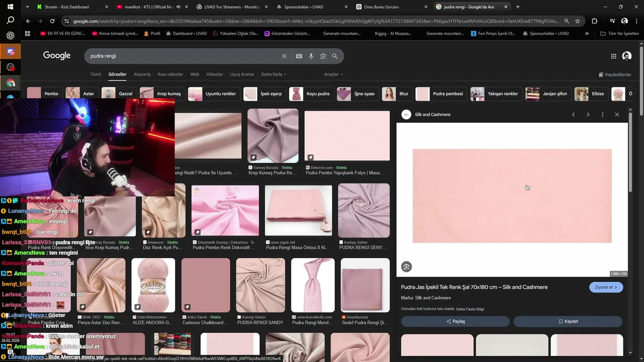Screen dimensions: 644x362
Task: Switch to the Stream - Kick Dashboard tab
Action: click(72, 7)
